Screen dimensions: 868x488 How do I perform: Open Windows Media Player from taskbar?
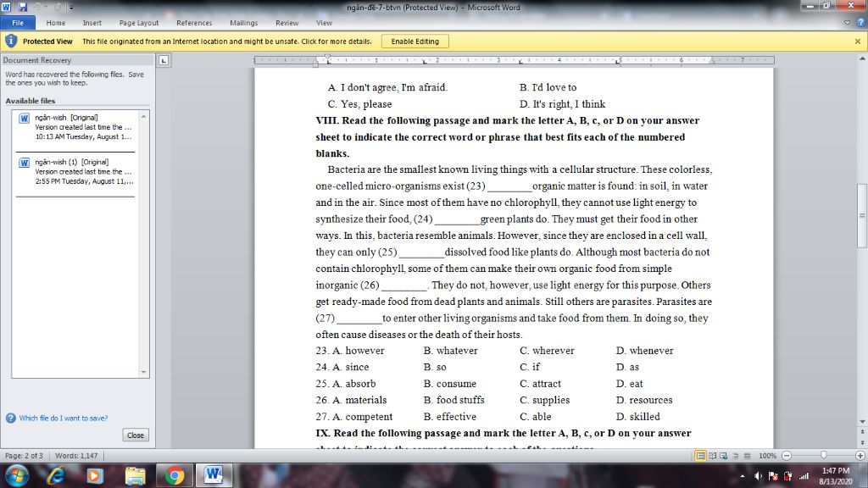pyautogui.click(x=95, y=476)
